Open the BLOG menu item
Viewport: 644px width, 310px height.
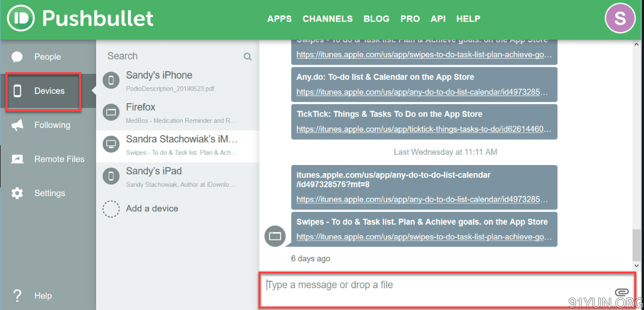pyautogui.click(x=377, y=19)
